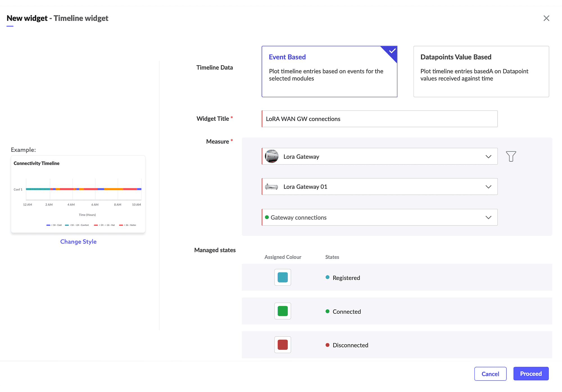The image size is (562, 392).
Task: Click the Lora Gateway 01 device icon
Action: point(271,187)
